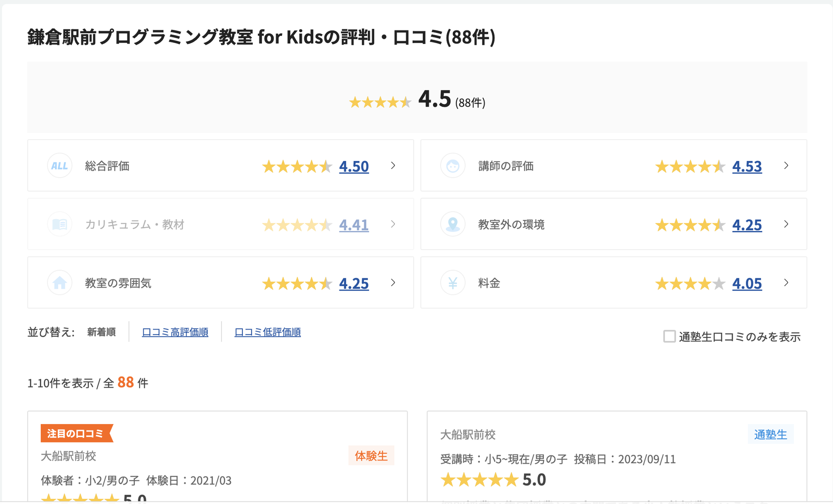Image resolution: width=833 pixels, height=504 pixels.
Task: Sort reviews by 口コミ高評価順
Action: pyautogui.click(x=175, y=332)
